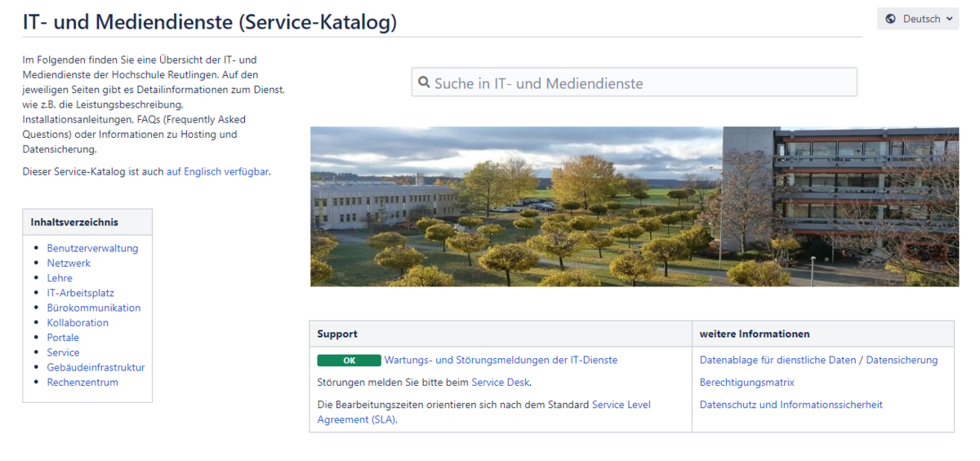Open Kollaboration in the contents list
This screenshot has height=461, width=980.
click(78, 322)
